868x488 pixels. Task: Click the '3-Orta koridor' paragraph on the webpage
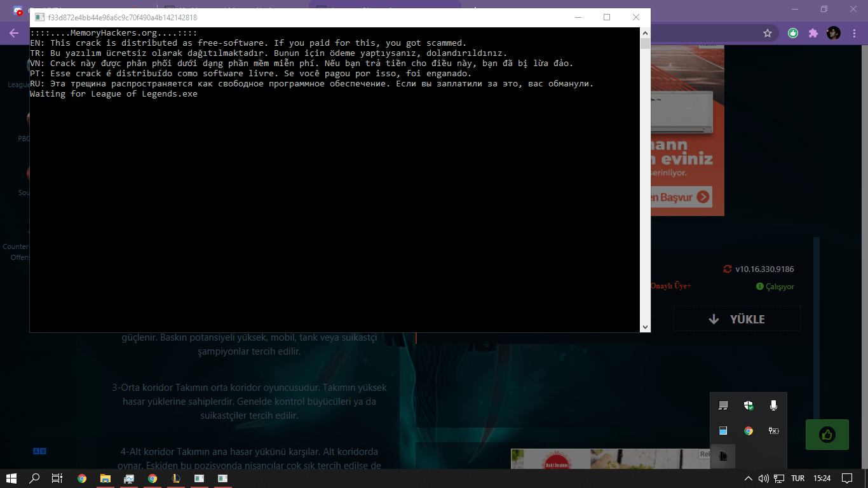[x=250, y=402]
